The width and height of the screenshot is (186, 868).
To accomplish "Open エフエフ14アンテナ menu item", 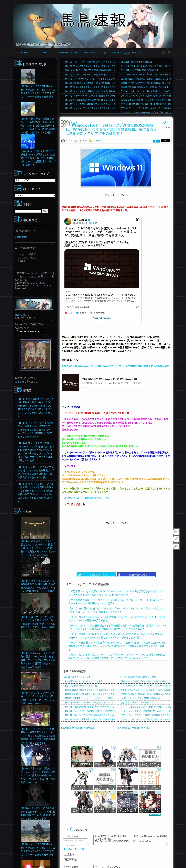I will pyautogui.click(x=112, y=53).
